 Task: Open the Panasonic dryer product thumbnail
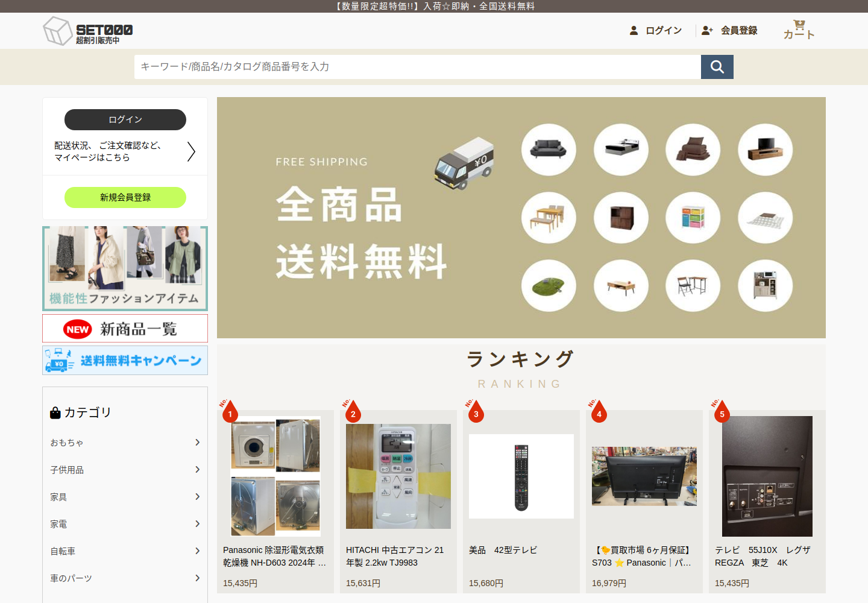pyautogui.click(x=275, y=477)
